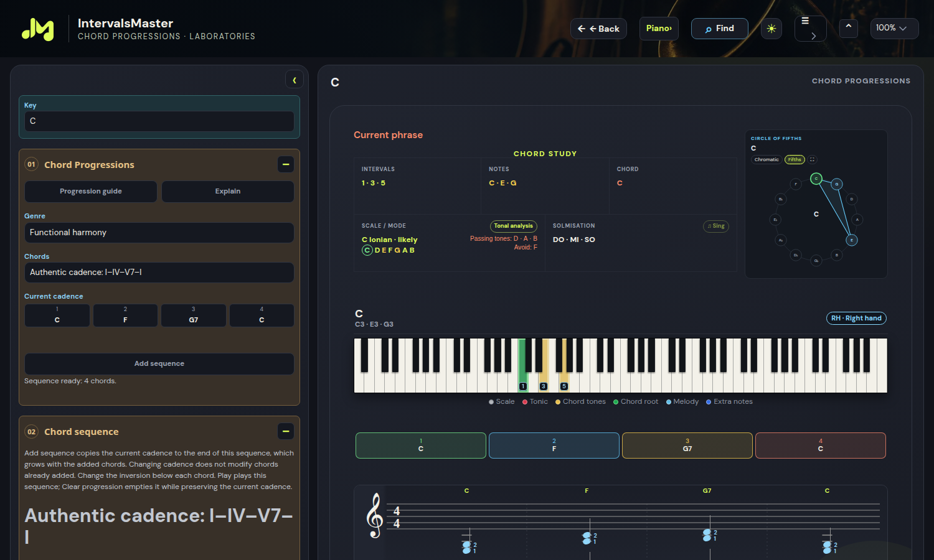Screen dimensions: 934x560
Task: Click the 'CHORD PROGRESSIONS' header label
Action: coord(861,81)
